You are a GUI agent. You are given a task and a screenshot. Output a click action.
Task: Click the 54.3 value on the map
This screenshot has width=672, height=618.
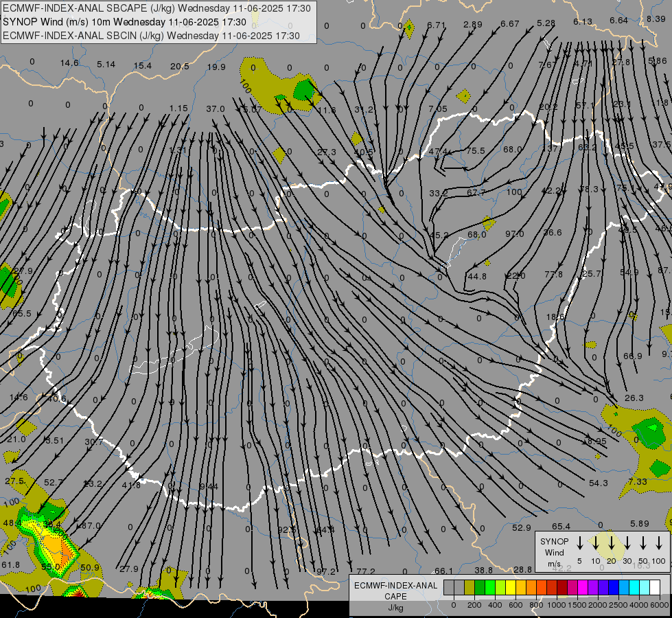pyautogui.click(x=599, y=483)
